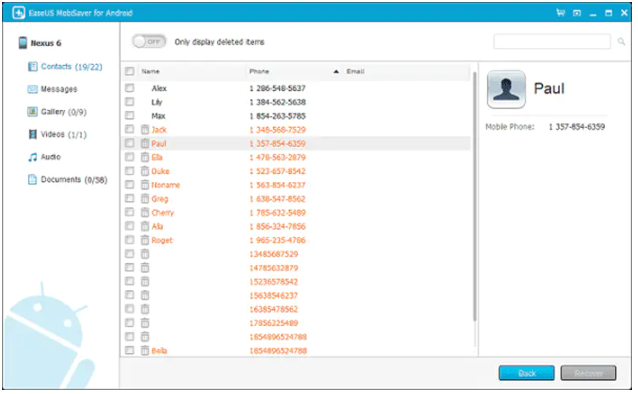Viewport: 638px width, 394px height.
Task: Open the Gallery category icon
Action: point(32,112)
